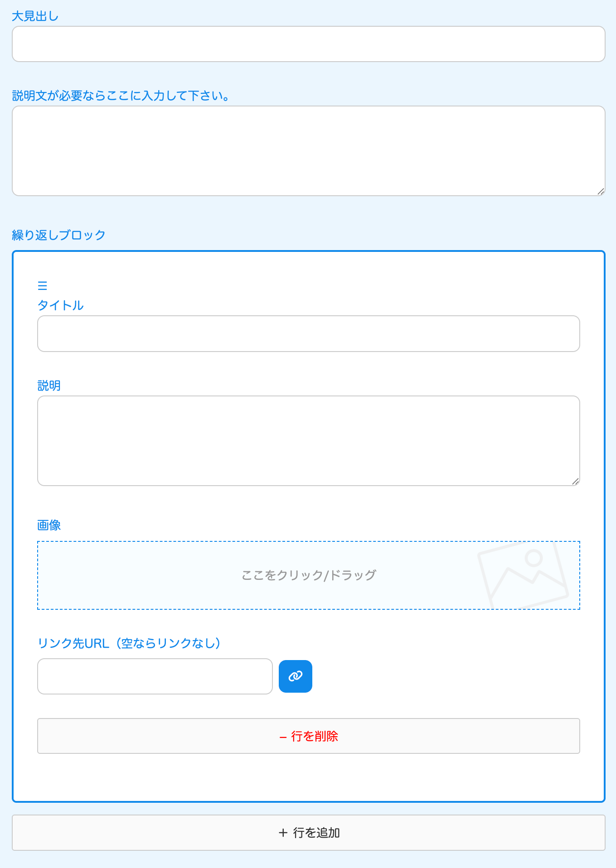Add a row with 行を追加

(x=309, y=833)
